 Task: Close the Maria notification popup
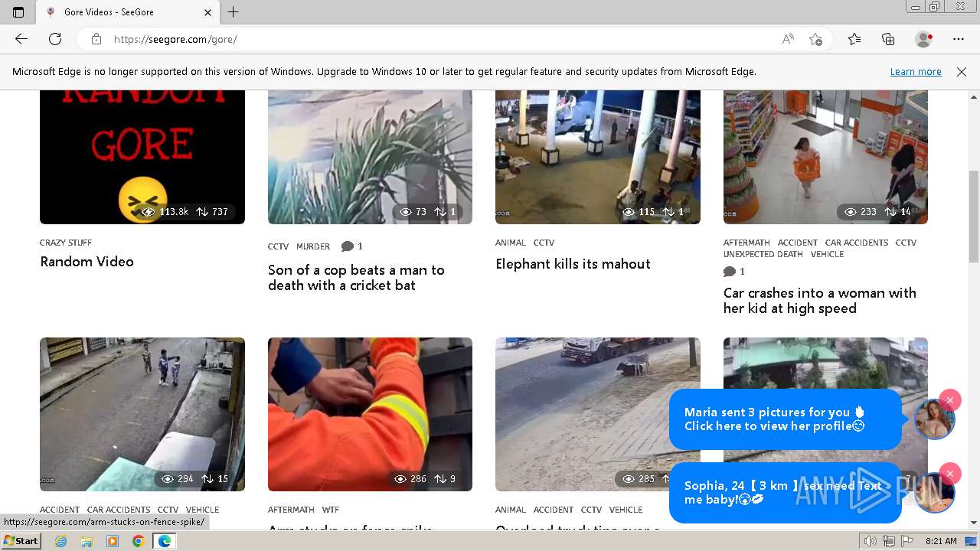point(950,400)
